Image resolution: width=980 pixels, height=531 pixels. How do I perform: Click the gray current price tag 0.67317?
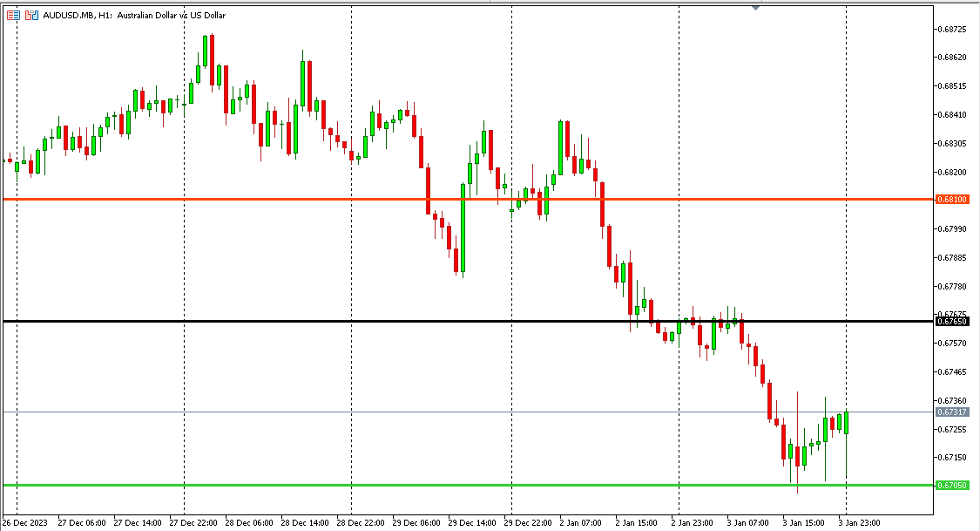click(951, 412)
